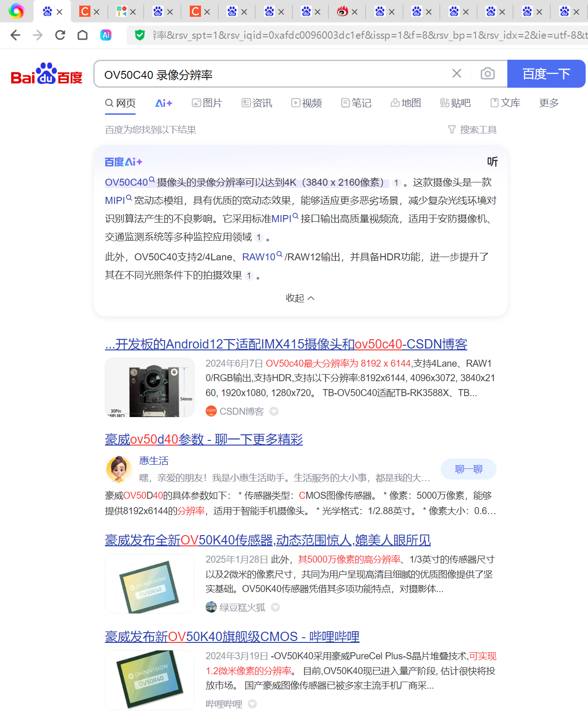The height and width of the screenshot is (718, 588).
Task: Click the MIPI link before 宽动态模组
Action: click(115, 201)
